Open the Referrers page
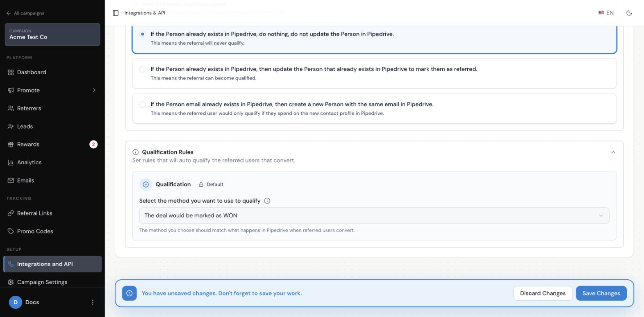This screenshot has height=317, width=644. pos(52,109)
